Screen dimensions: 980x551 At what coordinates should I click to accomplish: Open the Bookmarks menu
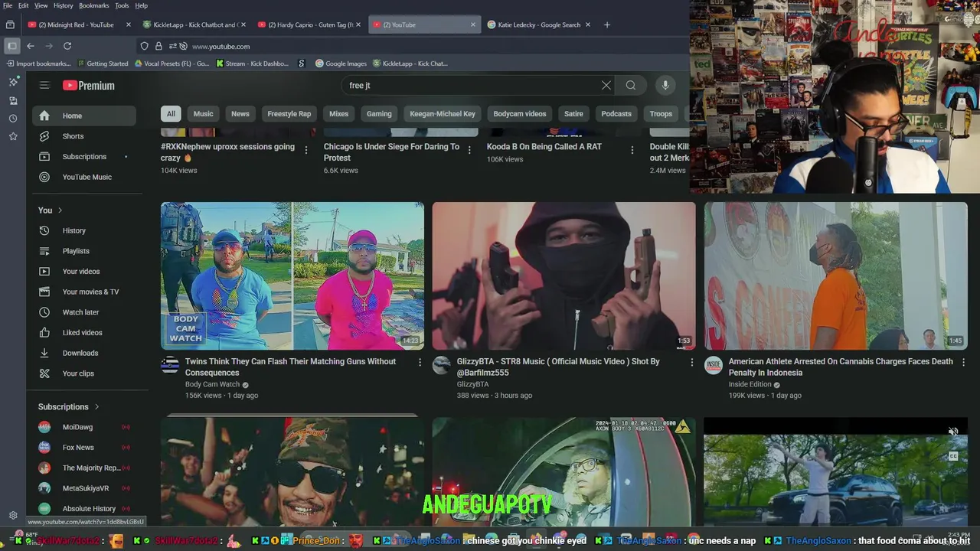(94, 5)
